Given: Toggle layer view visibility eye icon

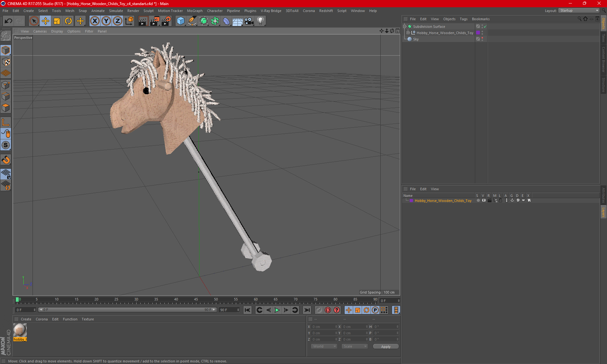Looking at the screenshot, I should 484,200.
